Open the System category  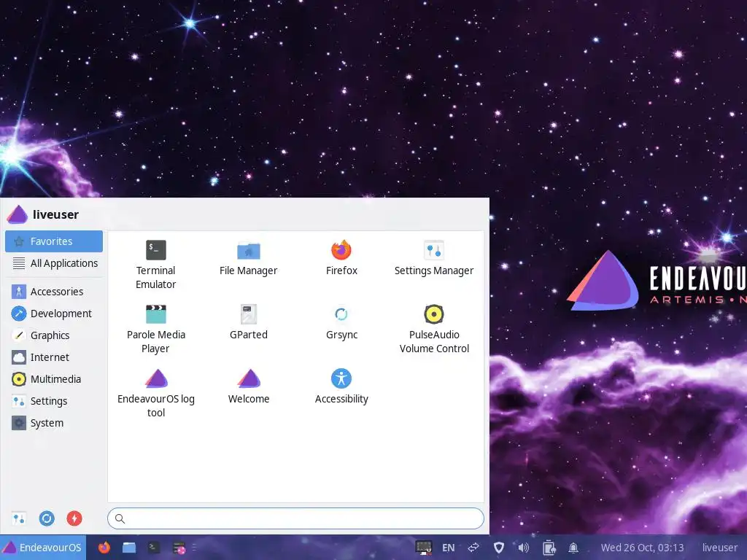(x=54, y=423)
